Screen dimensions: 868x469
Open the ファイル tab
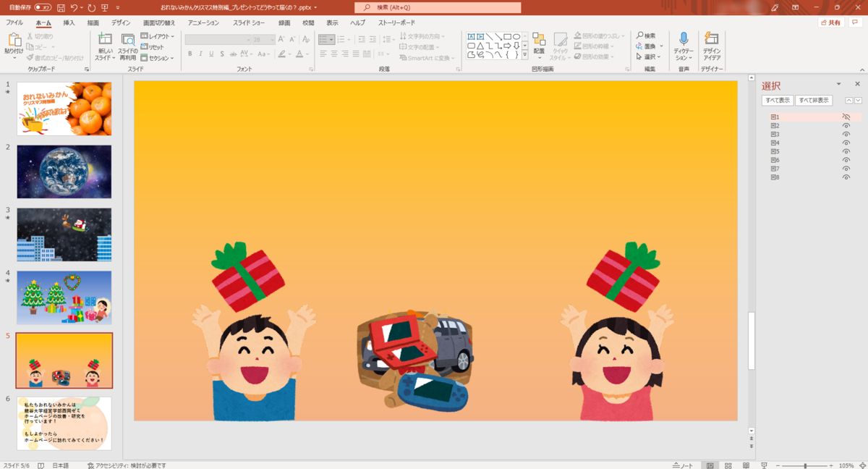[14, 23]
